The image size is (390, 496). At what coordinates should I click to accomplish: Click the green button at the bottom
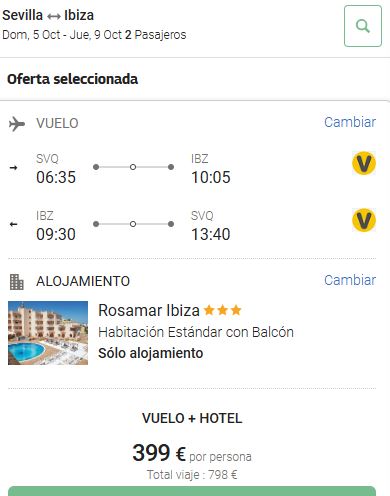pos(192,491)
